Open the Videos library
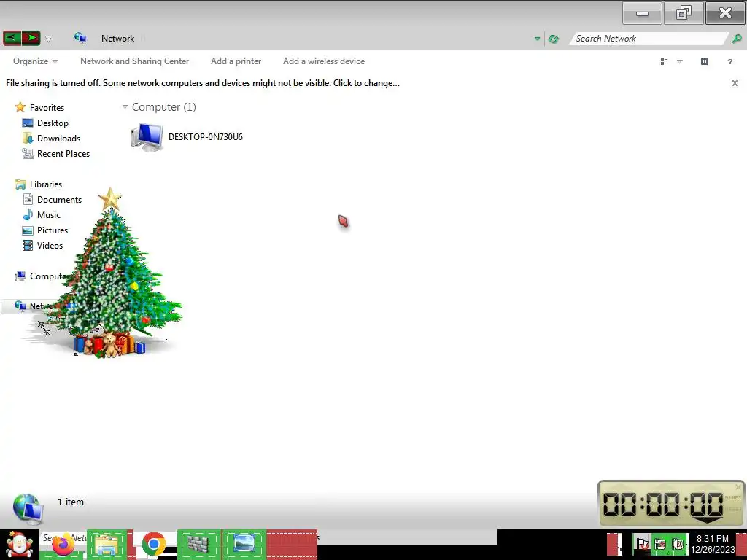The height and width of the screenshot is (560, 747). click(50, 245)
